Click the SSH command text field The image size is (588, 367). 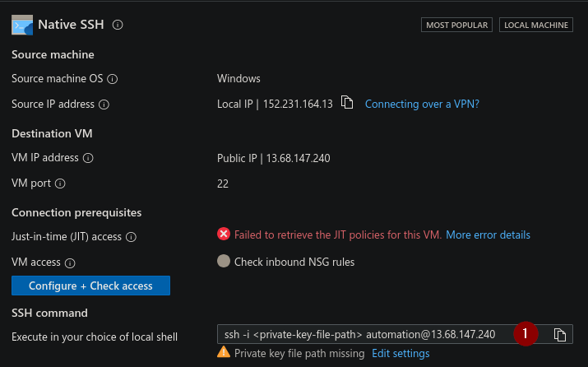click(x=395, y=334)
